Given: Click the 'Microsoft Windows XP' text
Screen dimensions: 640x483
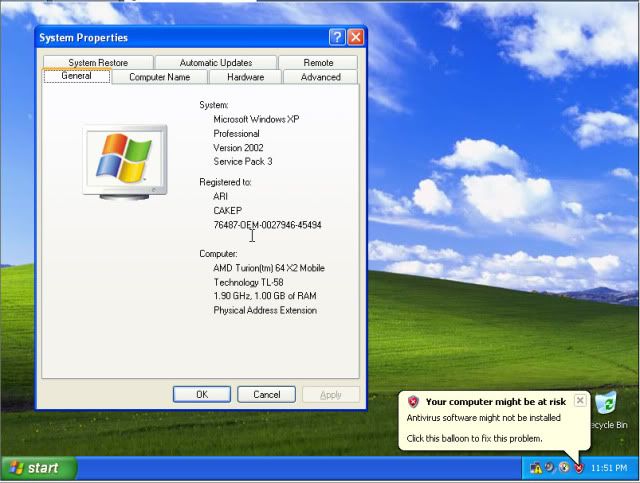Looking at the screenshot, I should pos(256,119).
